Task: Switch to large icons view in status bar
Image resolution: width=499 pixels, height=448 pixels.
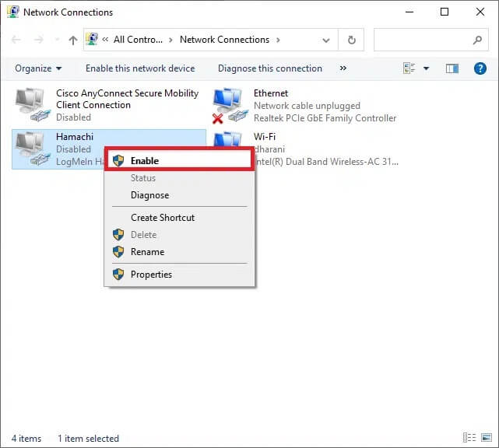Action: pyautogui.click(x=487, y=438)
